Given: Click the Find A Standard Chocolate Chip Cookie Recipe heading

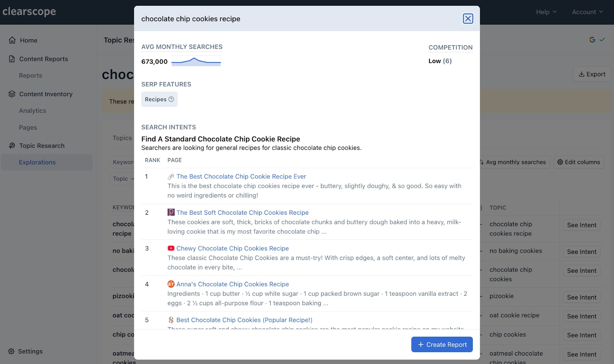Looking at the screenshot, I should coord(221,139).
